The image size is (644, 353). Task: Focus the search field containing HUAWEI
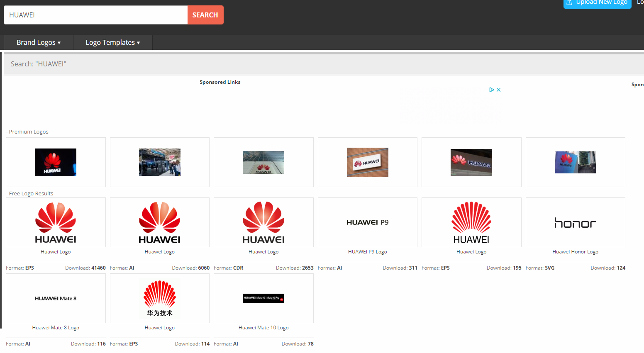pyautogui.click(x=96, y=15)
